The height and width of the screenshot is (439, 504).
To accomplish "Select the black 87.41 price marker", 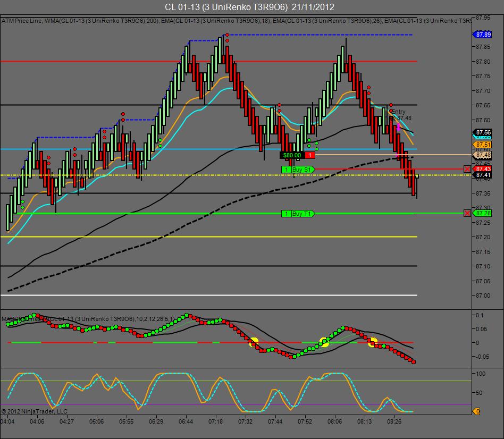I will click(x=482, y=175).
